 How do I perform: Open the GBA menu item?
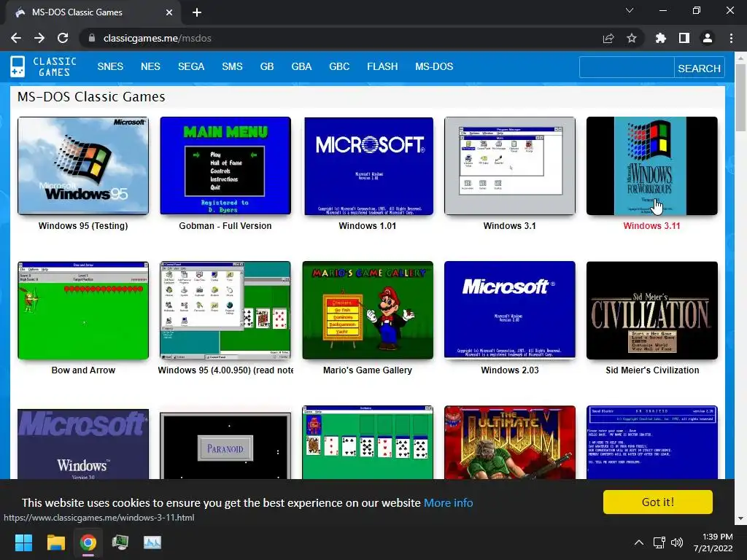301,66
